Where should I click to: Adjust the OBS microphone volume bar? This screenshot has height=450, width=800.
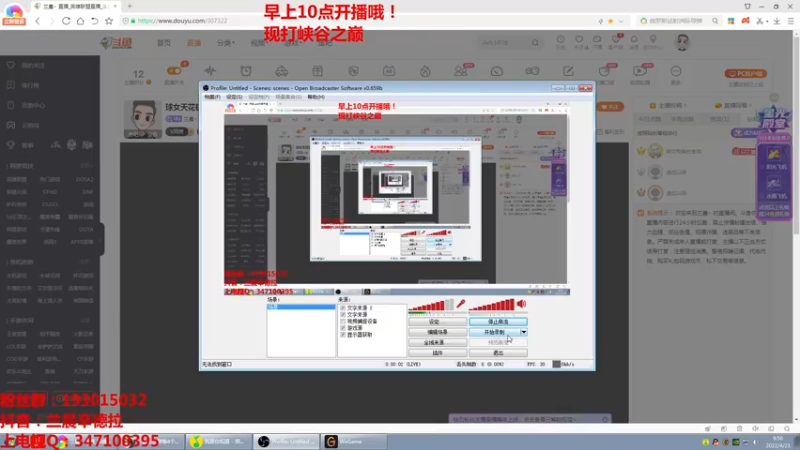coord(431,305)
